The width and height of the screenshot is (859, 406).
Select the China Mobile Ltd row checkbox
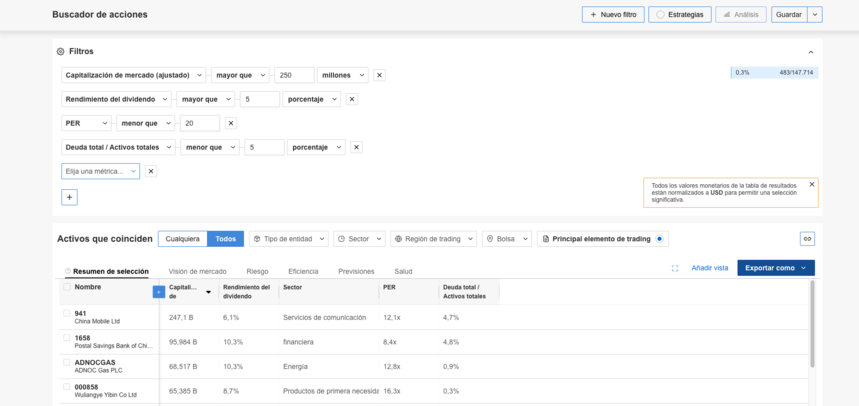pyautogui.click(x=67, y=314)
